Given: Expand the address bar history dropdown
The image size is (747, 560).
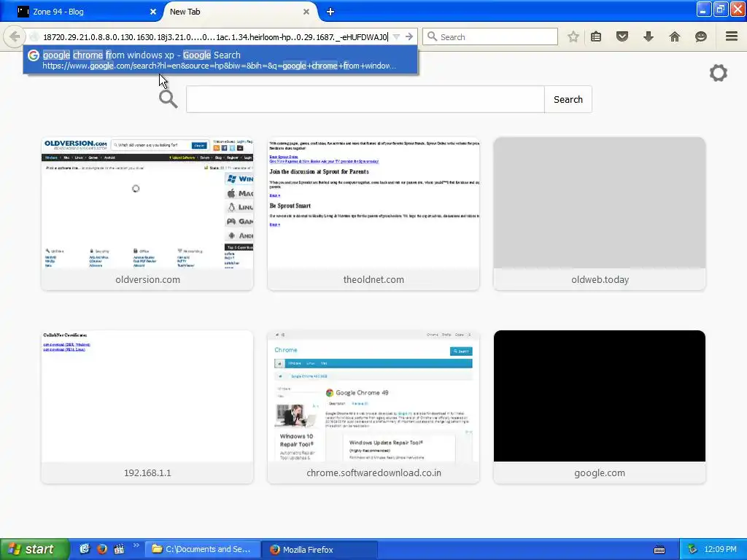Looking at the screenshot, I should click(x=396, y=36).
